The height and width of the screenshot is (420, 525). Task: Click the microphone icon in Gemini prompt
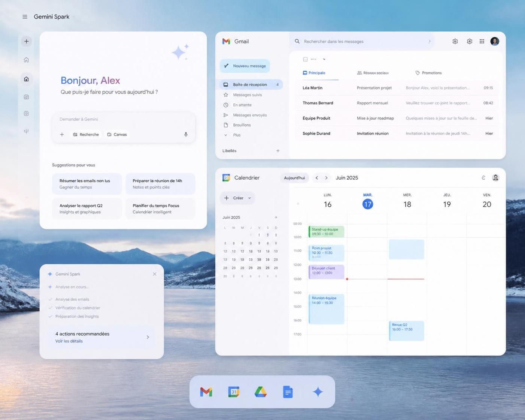(186, 134)
